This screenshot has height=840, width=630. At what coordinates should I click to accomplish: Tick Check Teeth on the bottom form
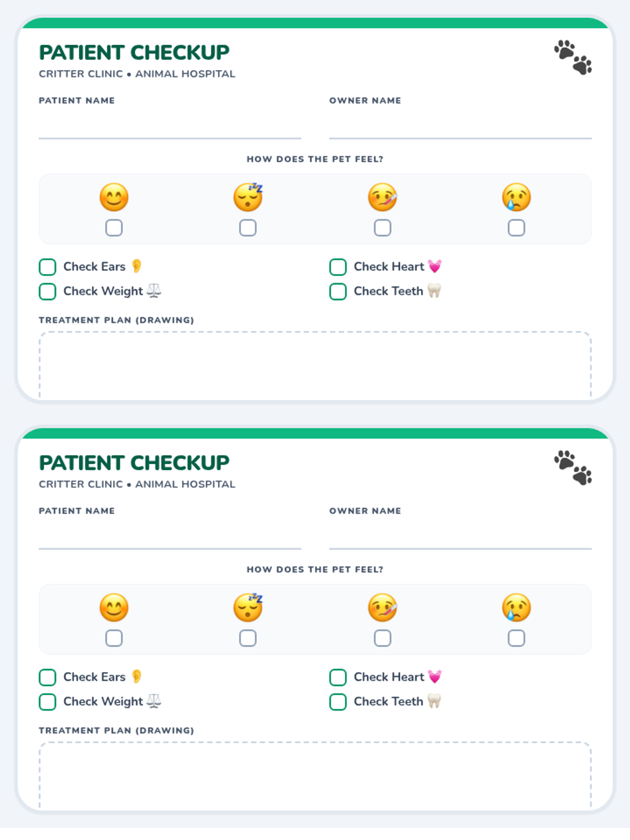338,702
